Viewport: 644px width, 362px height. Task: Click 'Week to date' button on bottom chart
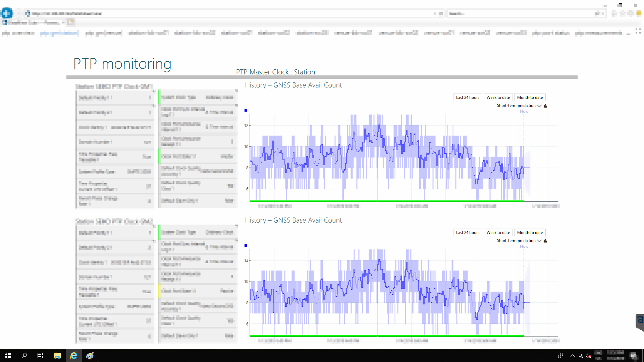tap(498, 232)
